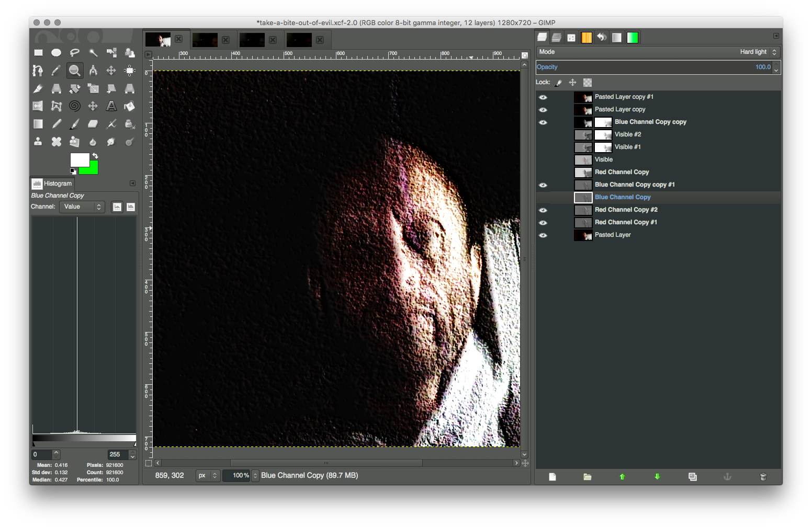This screenshot has width=812, height=527.
Task: Select the Rectangle Select tool
Action: pos(38,52)
